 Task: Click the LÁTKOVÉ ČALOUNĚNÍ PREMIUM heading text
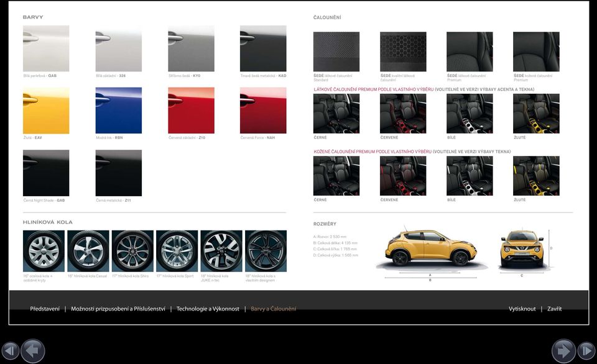coord(374,89)
